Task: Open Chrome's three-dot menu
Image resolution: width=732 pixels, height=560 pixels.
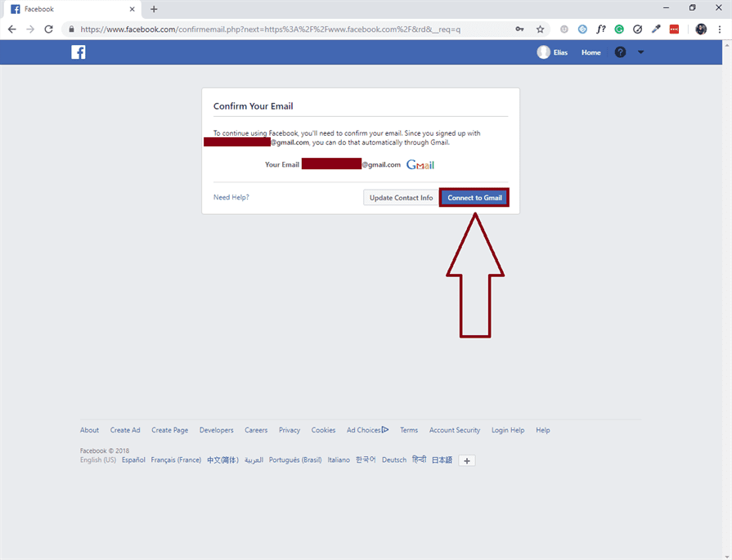Action: (719, 29)
